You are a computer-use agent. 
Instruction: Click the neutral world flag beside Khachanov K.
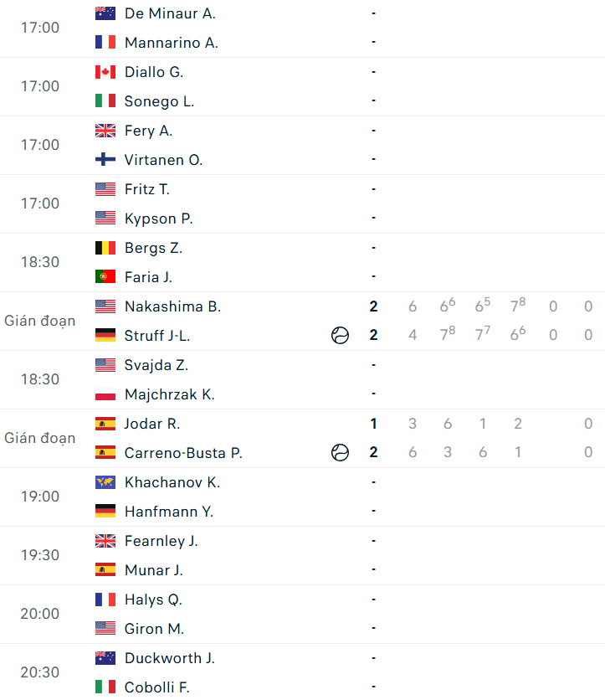105,482
